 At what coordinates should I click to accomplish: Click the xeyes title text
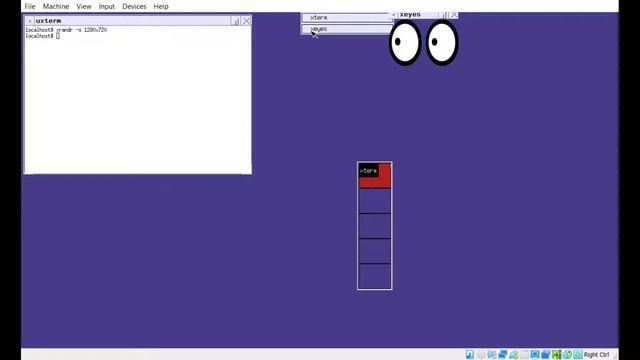click(410, 15)
